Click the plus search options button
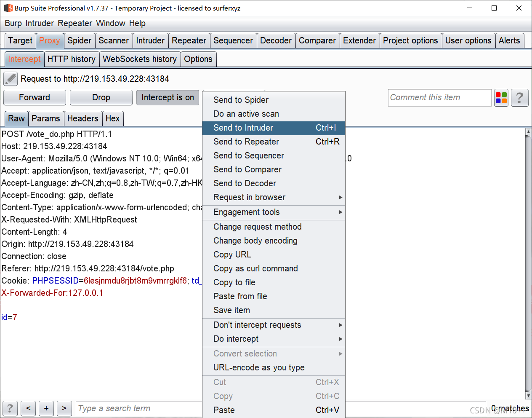This screenshot has height=418, width=532. click(46, 408)
